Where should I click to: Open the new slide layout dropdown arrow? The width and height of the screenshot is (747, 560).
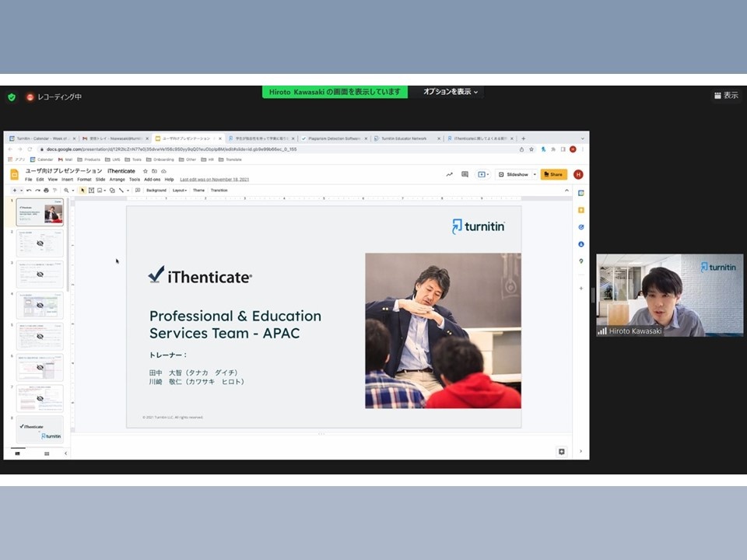tap(22, 191)
